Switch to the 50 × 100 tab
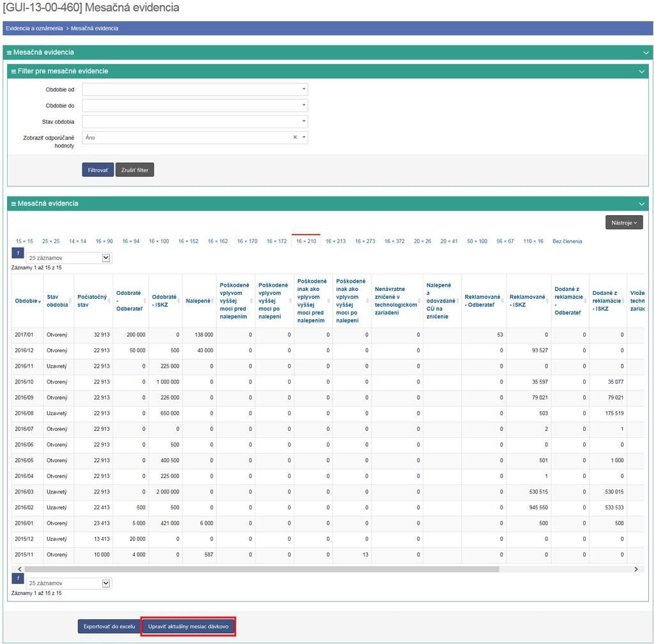This screenshot has width=654, height=644. click(477, 241)
